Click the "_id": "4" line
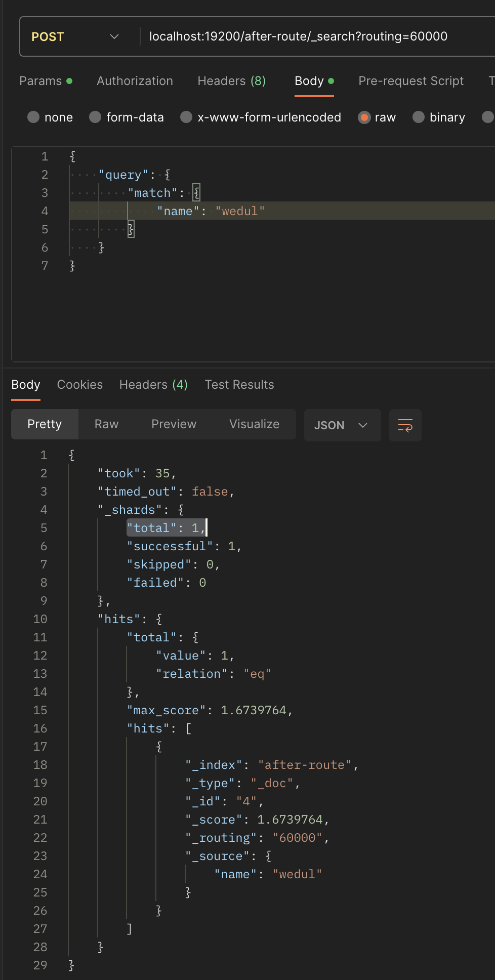Viewport: 495px width, 980px height. [x=224, y=801]
